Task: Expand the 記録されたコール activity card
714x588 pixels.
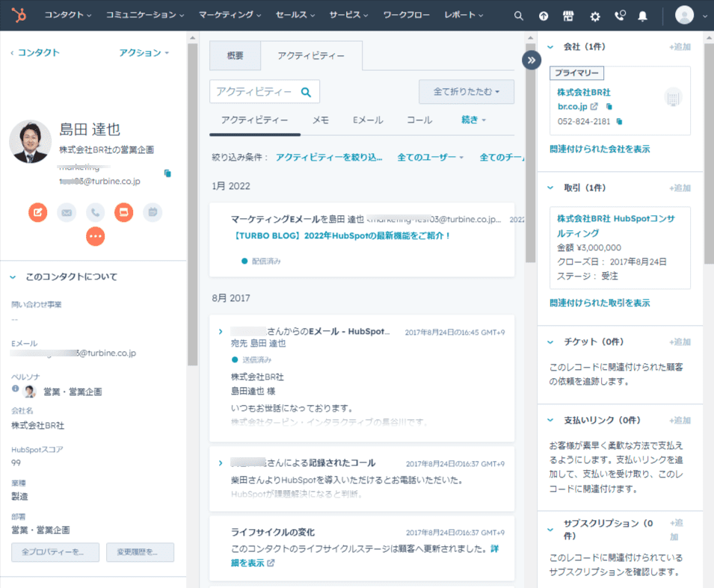Action: 221,463
